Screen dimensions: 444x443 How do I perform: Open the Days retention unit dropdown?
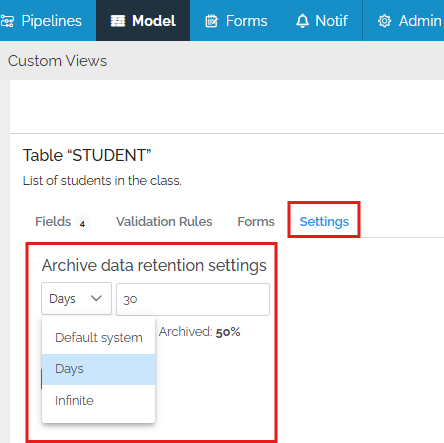76,299
